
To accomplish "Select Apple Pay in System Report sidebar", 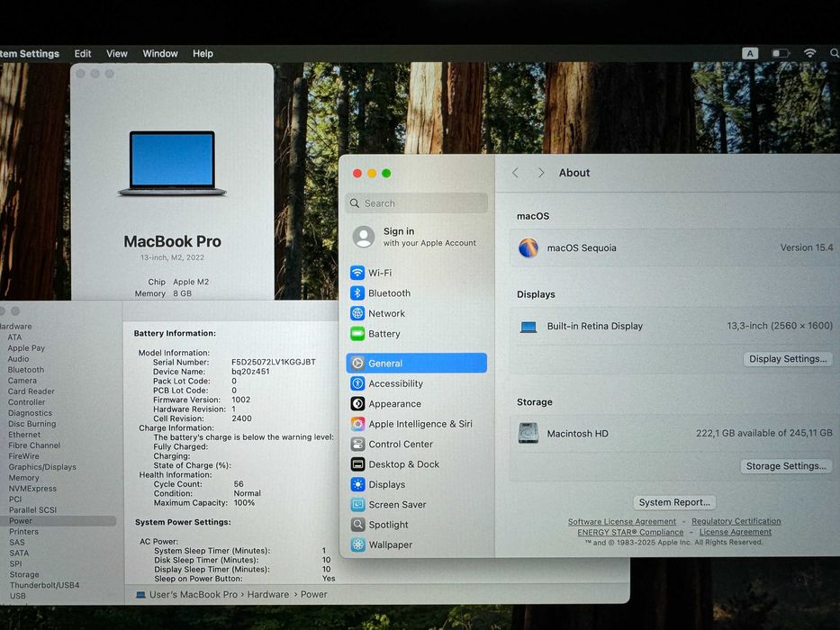I will click(26, 347).
